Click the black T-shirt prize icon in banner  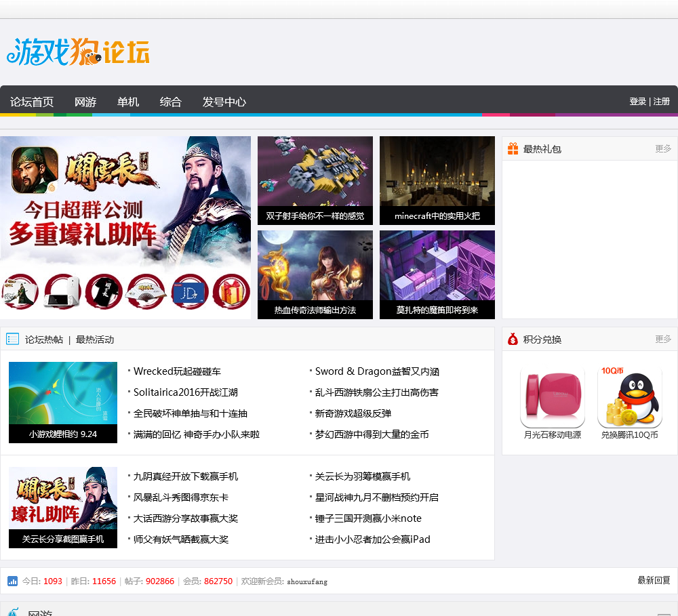point(104,292)
